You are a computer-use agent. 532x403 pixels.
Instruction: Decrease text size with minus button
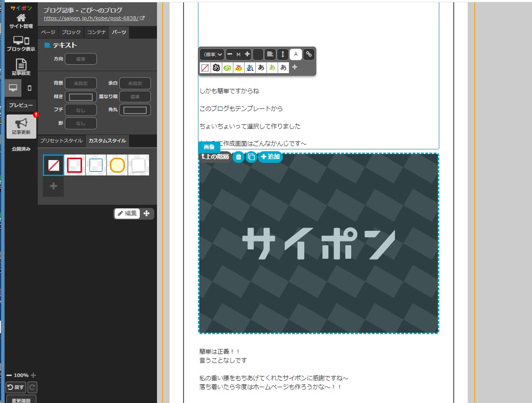230,54
